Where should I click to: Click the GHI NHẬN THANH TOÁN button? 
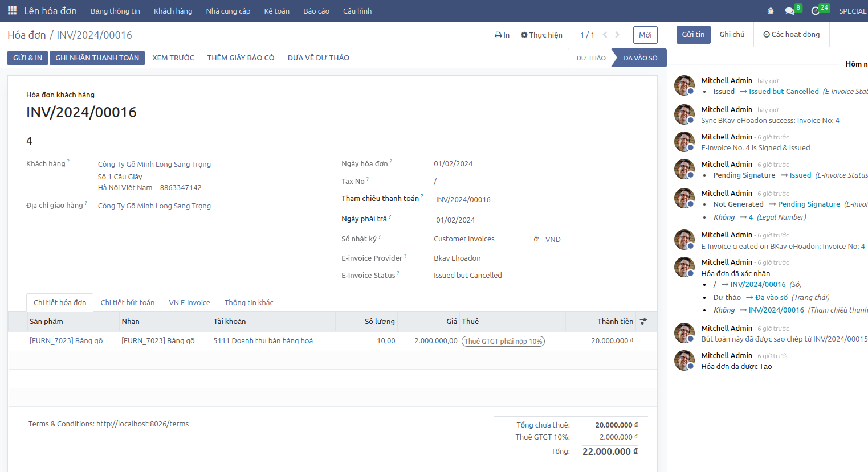pyautogui.click(x=97, y=58)
